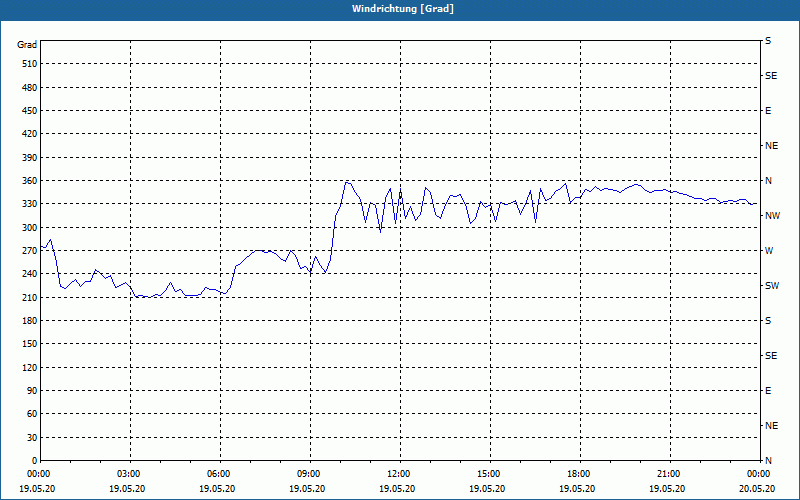The width and height of the screenshot is (800, 500).
Task: Select the "Grad" unit label on the axis
Action: (x=27, y=45)
